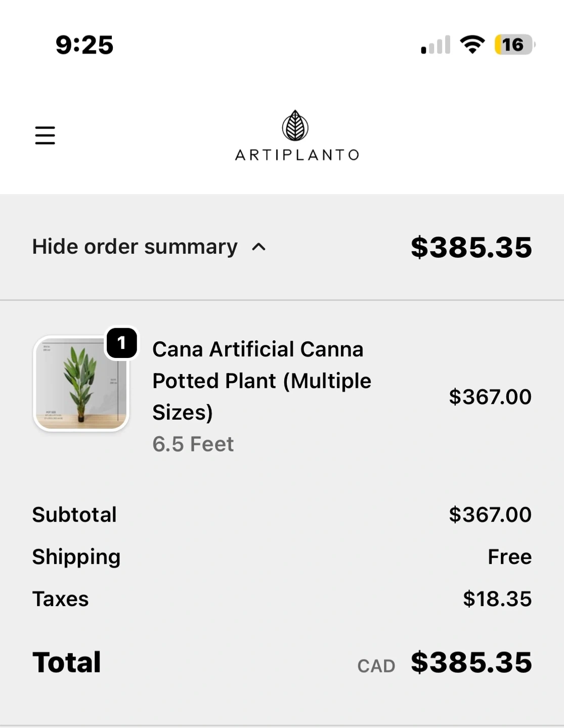The height and width of the screenshot is (728, 564).
Task: Click the quantity badge on the plant thumbnail
Action: (x=121, y=343)
